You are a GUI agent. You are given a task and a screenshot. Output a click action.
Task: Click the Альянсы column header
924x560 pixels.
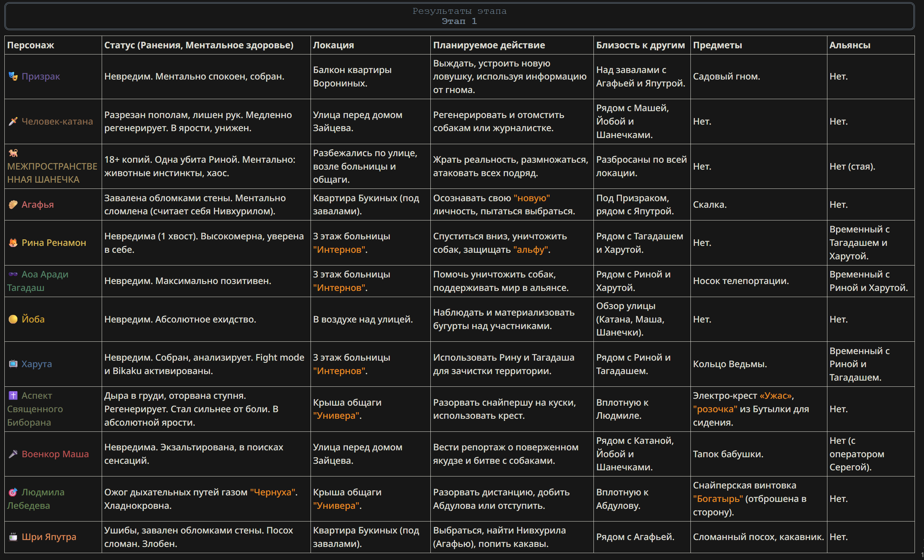(x=850, y=45)
